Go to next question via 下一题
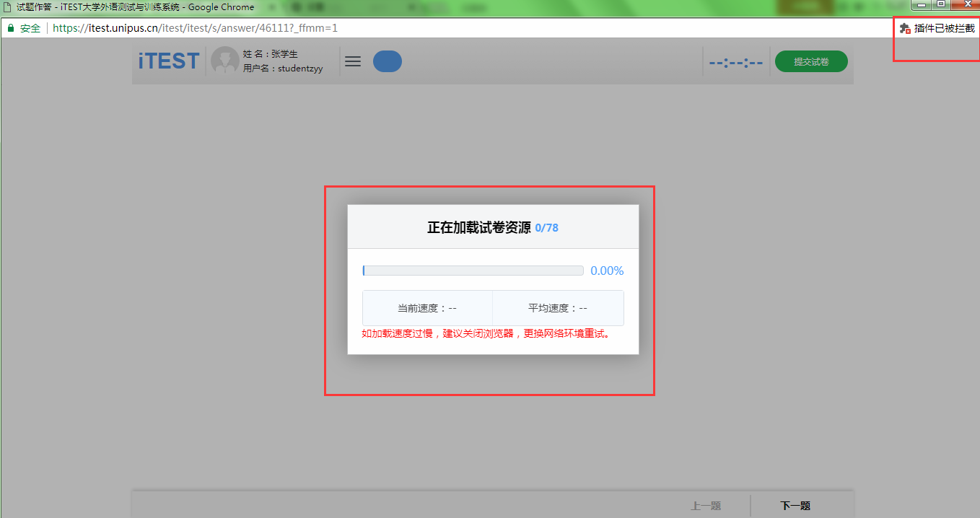980x518 pixels. (x=795, y=506)
